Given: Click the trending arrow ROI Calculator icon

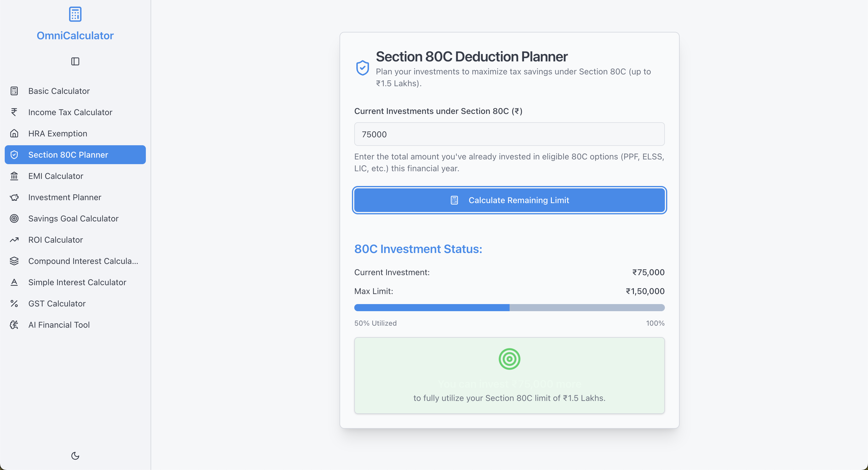Looking at the screenshot, I should [x=14, y=239].
